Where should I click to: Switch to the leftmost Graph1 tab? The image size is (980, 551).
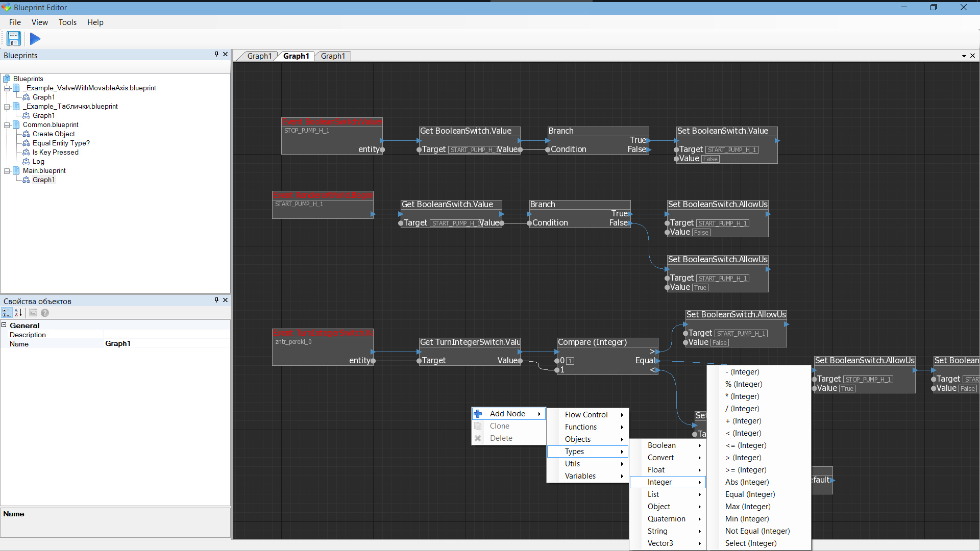click(259, 56)
